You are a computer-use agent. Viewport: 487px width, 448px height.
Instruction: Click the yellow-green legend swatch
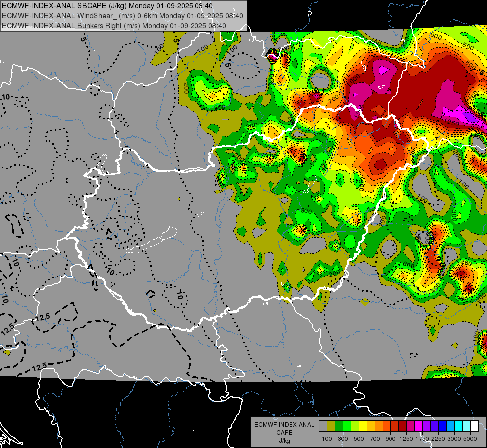(x=355, y=426)
